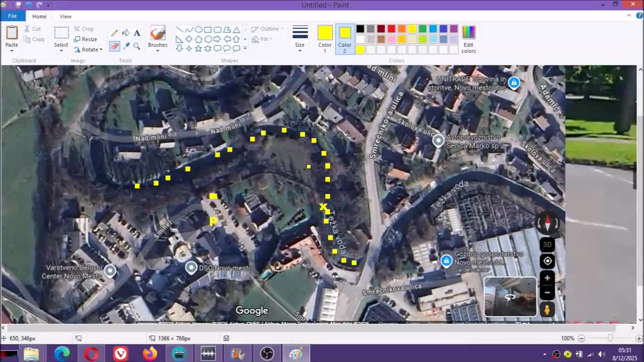Click the Crop tool
644x362 pixels.
click(x=84, y=29)
